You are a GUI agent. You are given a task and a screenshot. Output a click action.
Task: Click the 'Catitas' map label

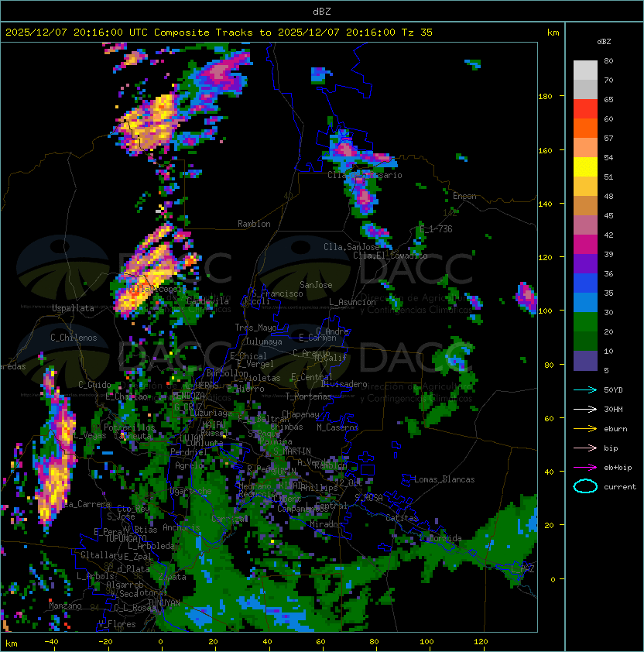tap(402, 518)
